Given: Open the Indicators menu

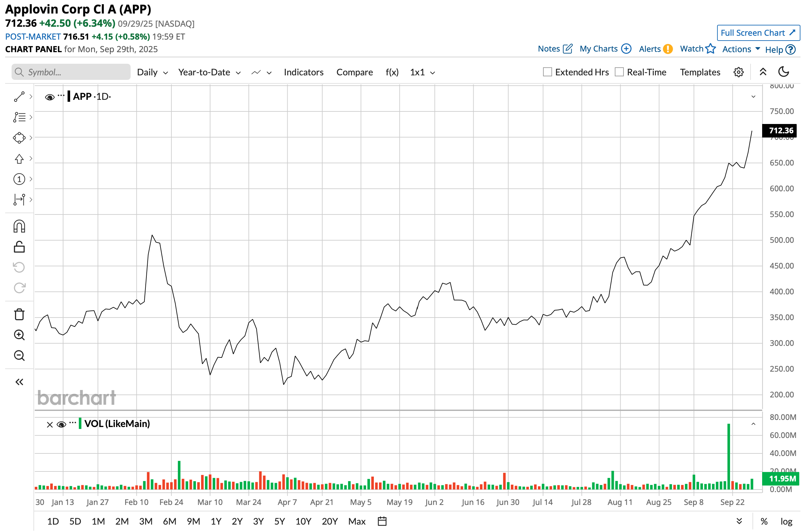Looking at the screenshot, I should [304, 73].
